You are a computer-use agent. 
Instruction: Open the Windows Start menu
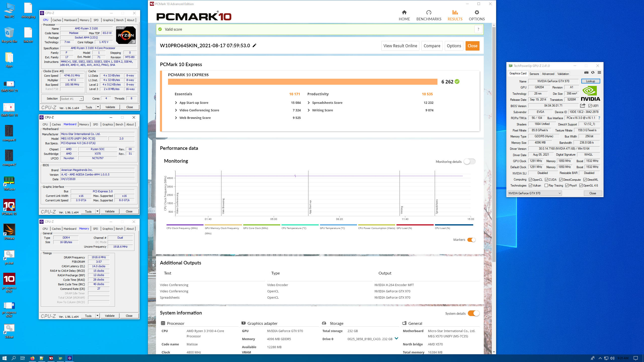[5, 358]
